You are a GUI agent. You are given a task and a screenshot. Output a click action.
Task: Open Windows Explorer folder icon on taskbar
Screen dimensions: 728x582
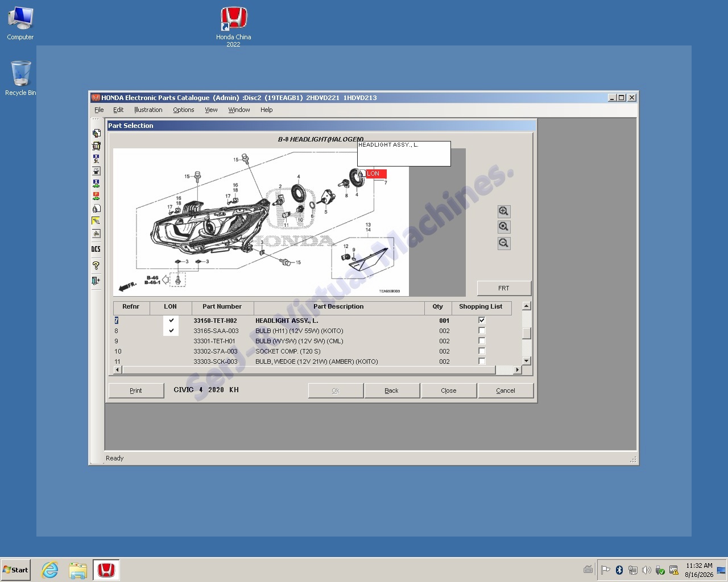point(78,569)
